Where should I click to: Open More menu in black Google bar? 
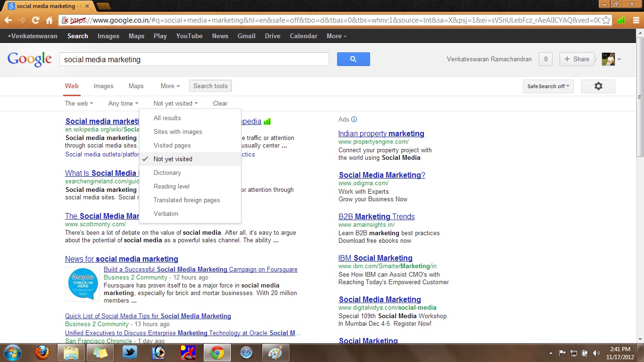click(x=336, y=36)
